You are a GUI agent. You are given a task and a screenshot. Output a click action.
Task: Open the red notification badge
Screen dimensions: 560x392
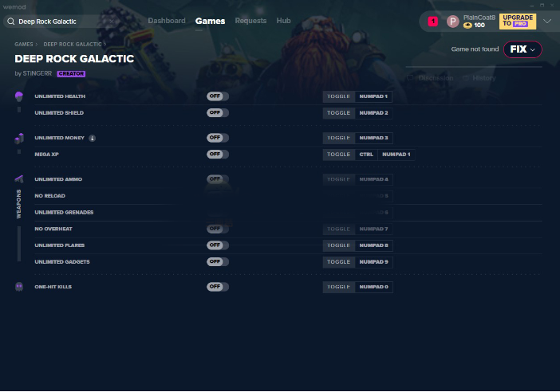pyautogui.click(x=433, y=22)
